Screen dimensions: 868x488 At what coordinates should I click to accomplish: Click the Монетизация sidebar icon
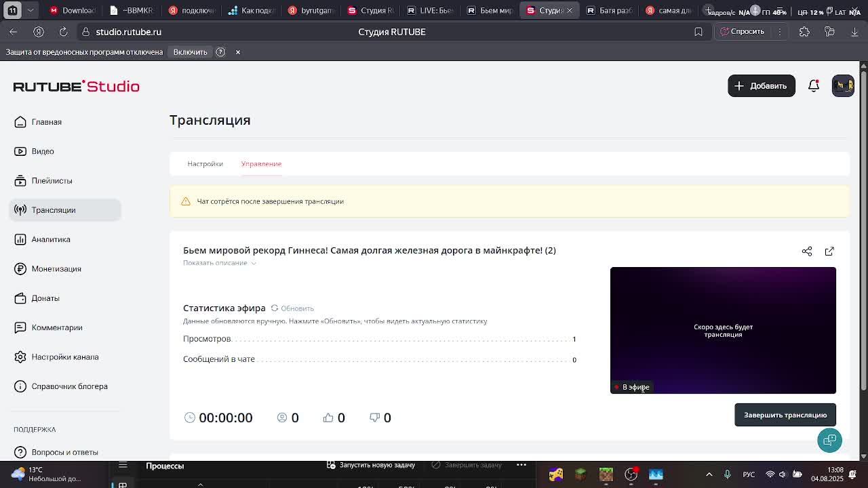pyautogui.click(x=20, y=269)
